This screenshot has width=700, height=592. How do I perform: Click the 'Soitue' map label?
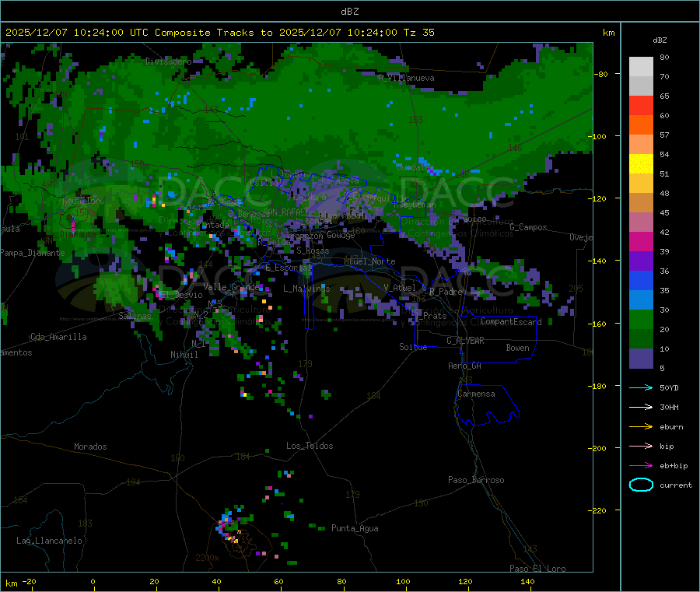pyautogui.click(x=413, y=347)
